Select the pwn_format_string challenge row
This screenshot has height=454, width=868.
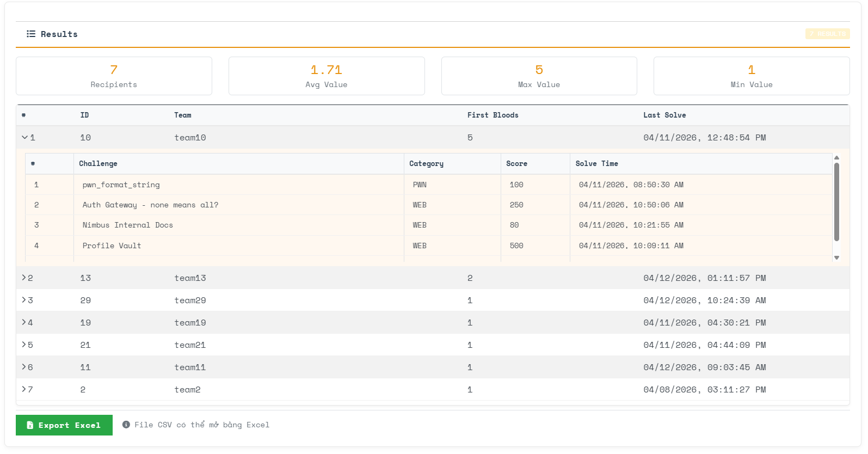pyautogui.click(x=429, y=185)
